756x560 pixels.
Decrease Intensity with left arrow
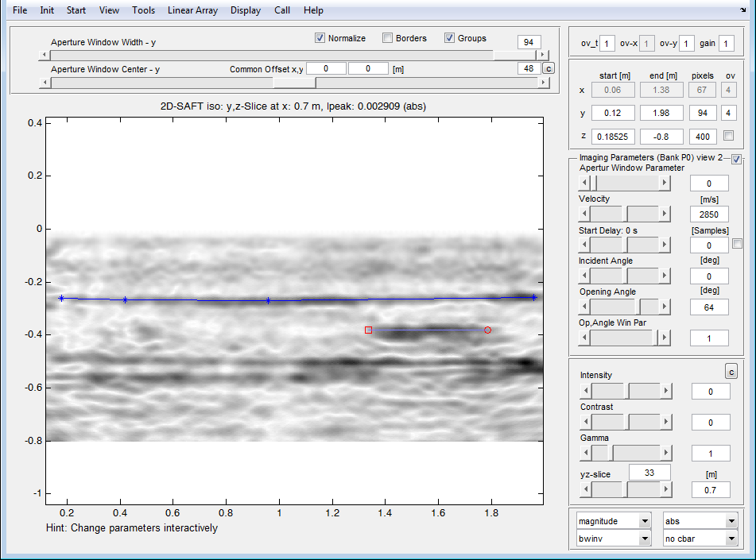(586, 391)
